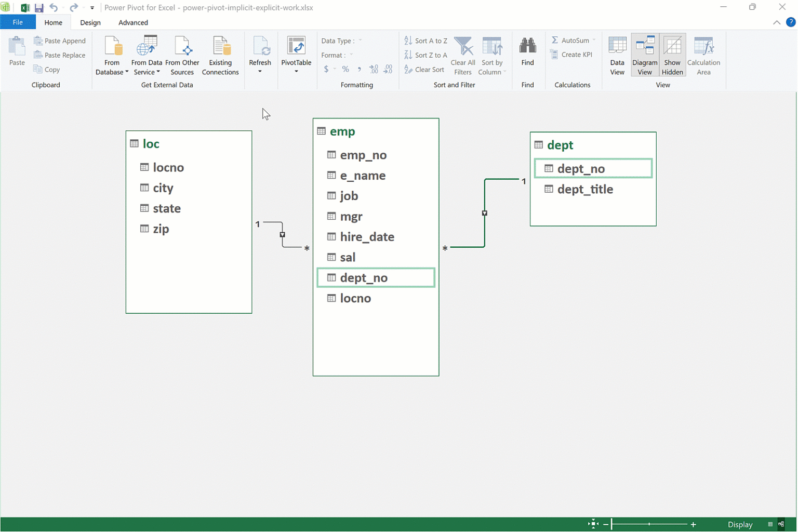The image size is (798, 532).
Task: Save the workbook using save icon
Action: 39,8
